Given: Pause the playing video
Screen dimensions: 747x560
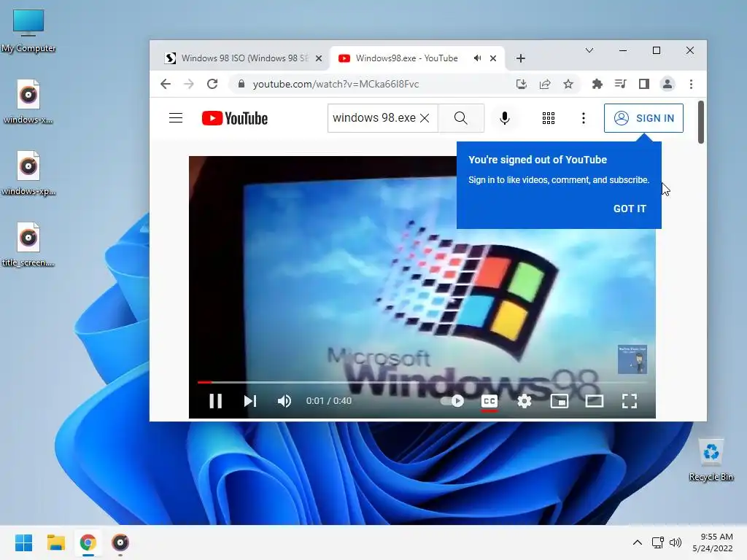Looking at the screenshot, I should click(216, 401).
